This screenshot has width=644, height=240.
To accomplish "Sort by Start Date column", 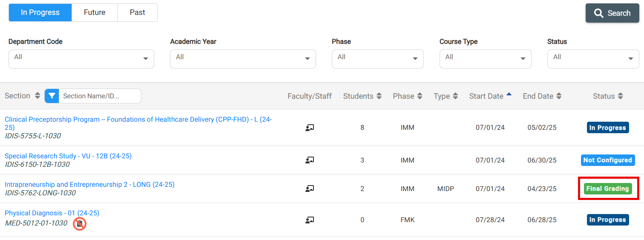I will [509, 95].
